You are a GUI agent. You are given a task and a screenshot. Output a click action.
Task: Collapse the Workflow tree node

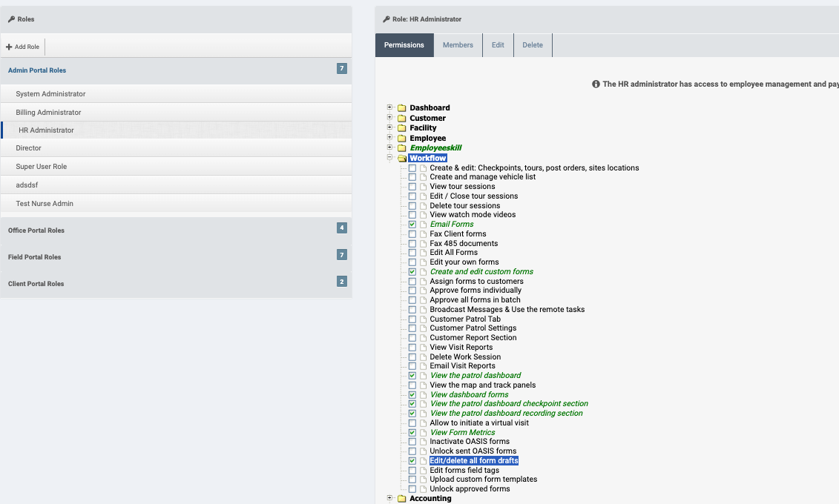coord(390,158)
